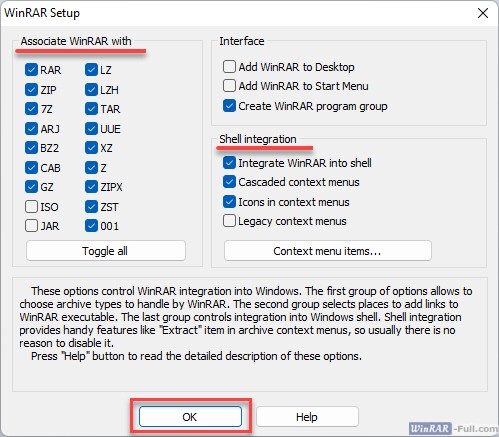Toggle the LZH checkbox
499x437 pixels.
click(x=91, y=90)
